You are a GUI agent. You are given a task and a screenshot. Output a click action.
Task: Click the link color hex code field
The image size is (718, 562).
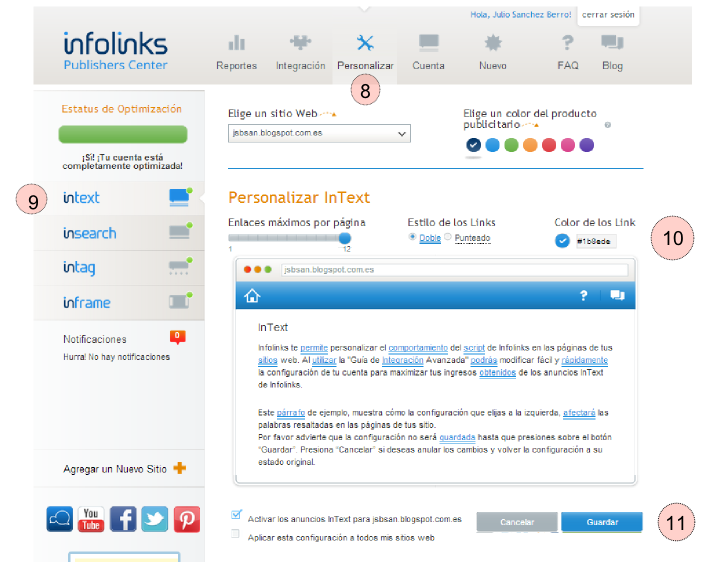click(x=595, y=241)
